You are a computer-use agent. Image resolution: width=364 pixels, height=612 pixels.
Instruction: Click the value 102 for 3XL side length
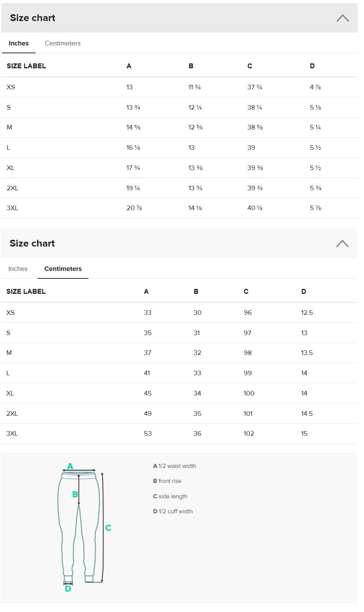click(248, 433)
